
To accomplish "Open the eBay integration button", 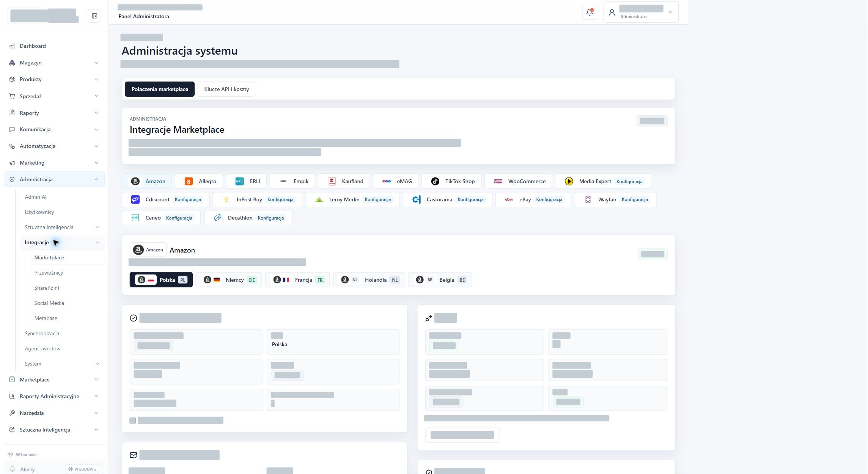I will coord(533,199).
